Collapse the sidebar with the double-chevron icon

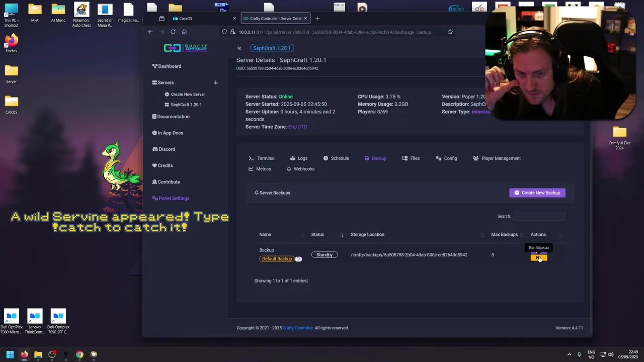[239, 48]
